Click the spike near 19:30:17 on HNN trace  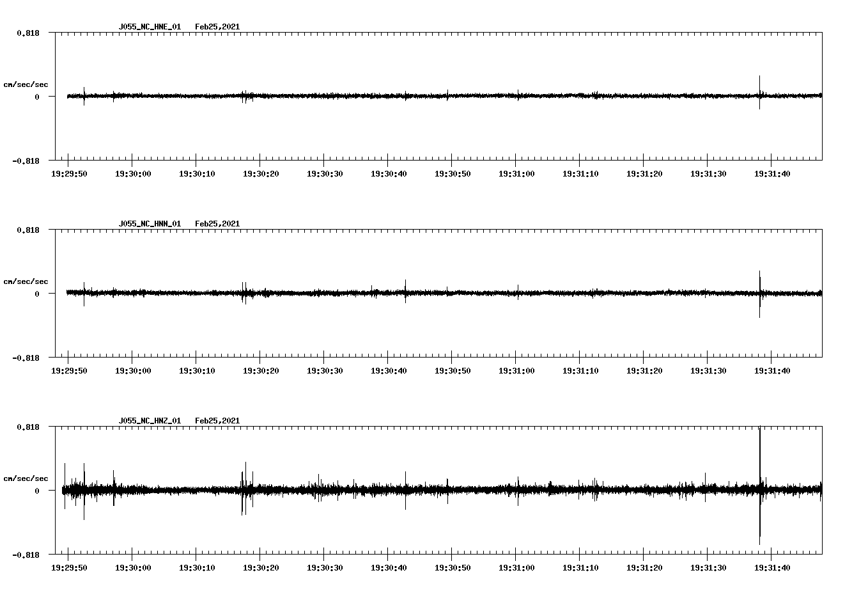click(244, 293)
